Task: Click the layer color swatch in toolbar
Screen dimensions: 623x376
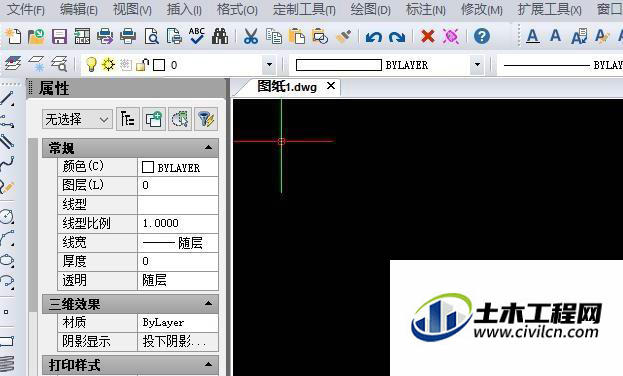Action: click(x=159, y=65)
